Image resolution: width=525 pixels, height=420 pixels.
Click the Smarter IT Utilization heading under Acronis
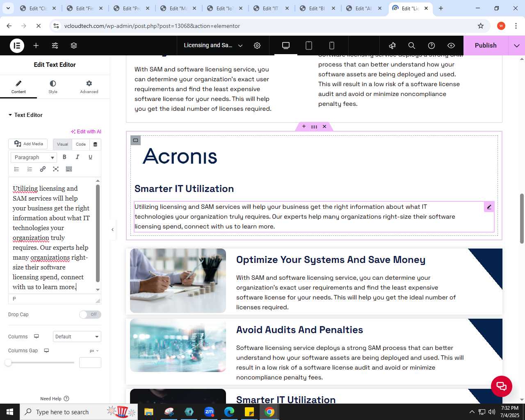tap(184, 189)
